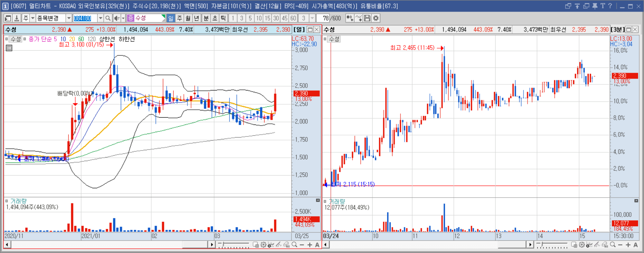Click the magnifier stock search icon
Image resolution: width=644 pixels, height=253 pixels.
(108, 18)
